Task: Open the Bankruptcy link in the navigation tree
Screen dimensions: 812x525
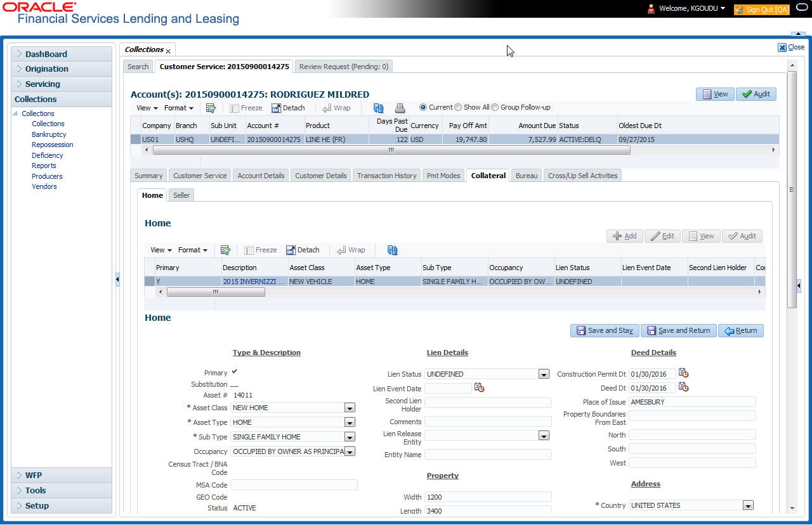Action: 49,134
